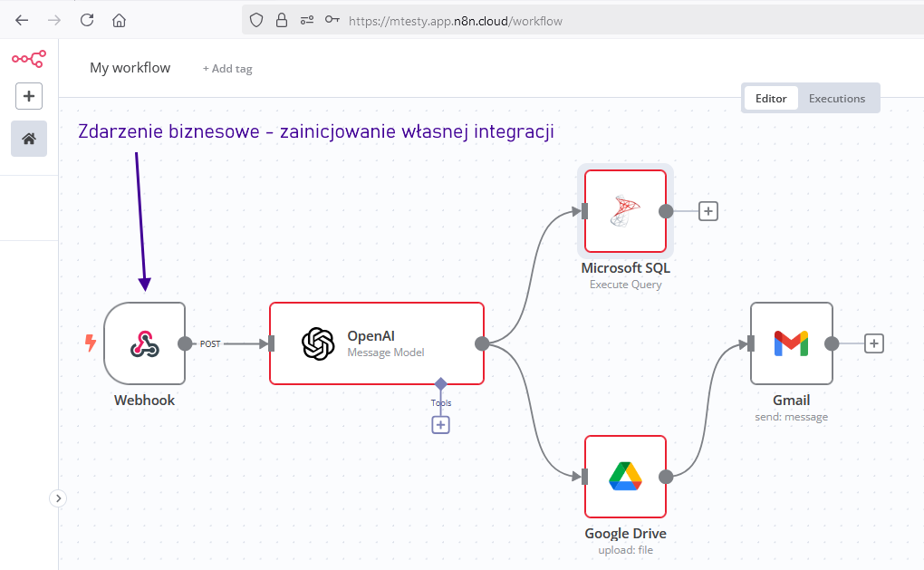Viewport: 924px width, 570px height.
Task: Click the sidebar plus create button
Action: click(x=29, y=96)
